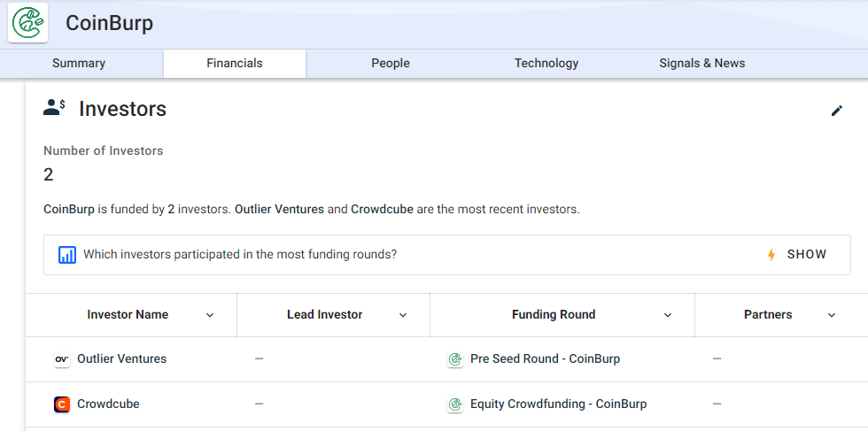
Task: Click the bar chart icon beside funding rounds question
Action: pyautogui.click(x=67, y=255)
